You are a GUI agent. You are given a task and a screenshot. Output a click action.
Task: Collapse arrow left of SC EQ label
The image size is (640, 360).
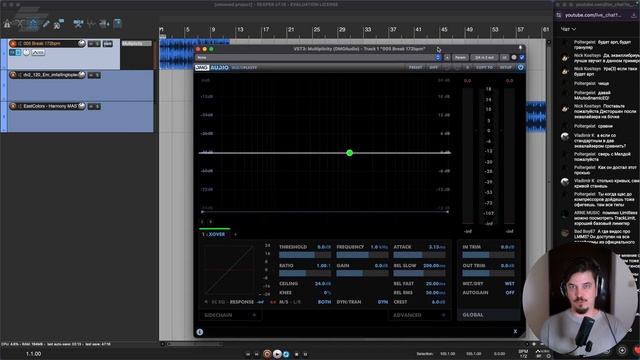point(206,302)
